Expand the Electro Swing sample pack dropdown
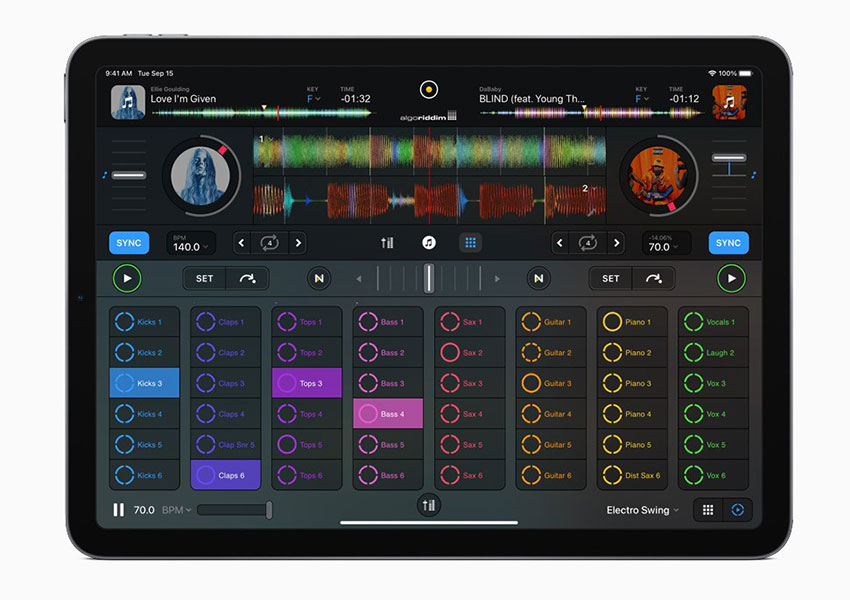Viewport: 850px width, 600px height. pos(642,510)
